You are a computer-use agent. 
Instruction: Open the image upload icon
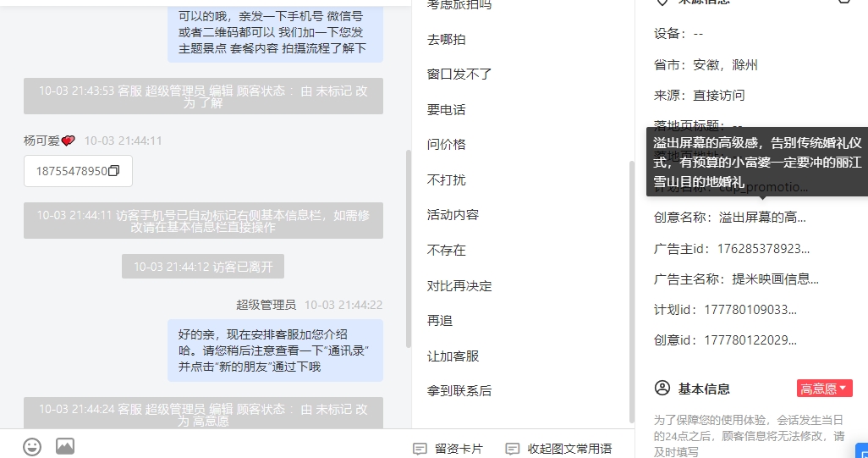65,446
